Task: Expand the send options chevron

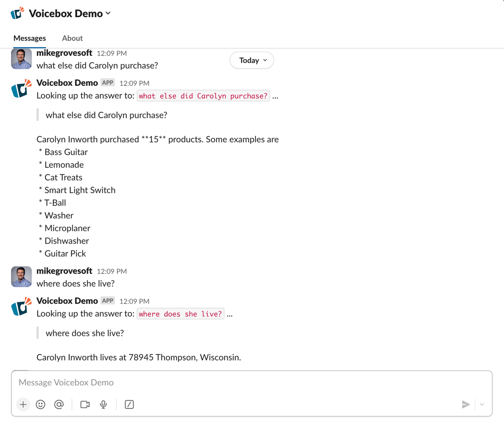Action: point(482,404)
